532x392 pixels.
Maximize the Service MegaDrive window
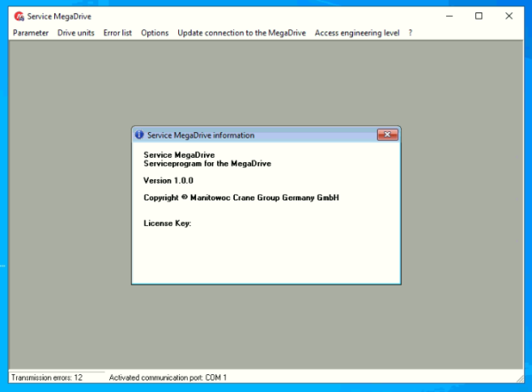click(479, 16)
